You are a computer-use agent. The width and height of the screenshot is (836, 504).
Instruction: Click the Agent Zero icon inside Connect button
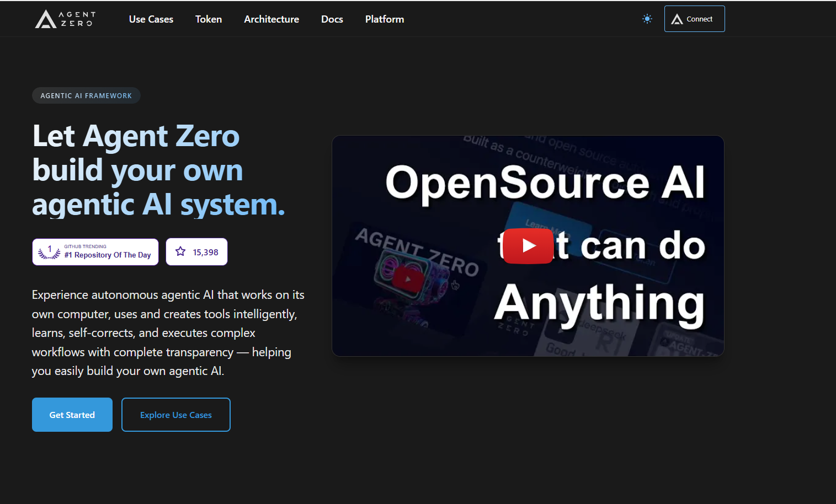[x=677, y=18]
